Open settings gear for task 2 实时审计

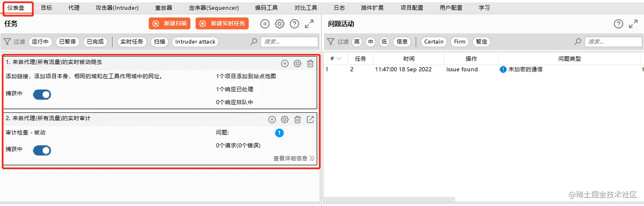click(285, 120)
